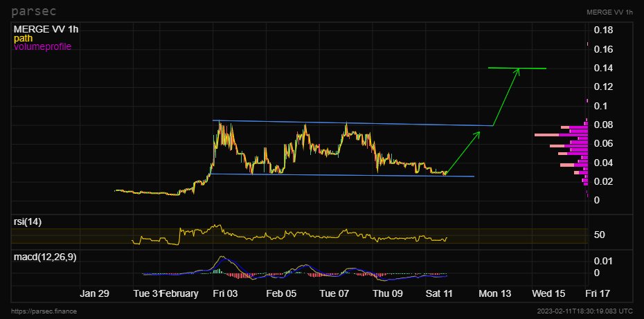Click the Fri 03 date label
This screenshot has height=319, width=644.
(224, 294)
